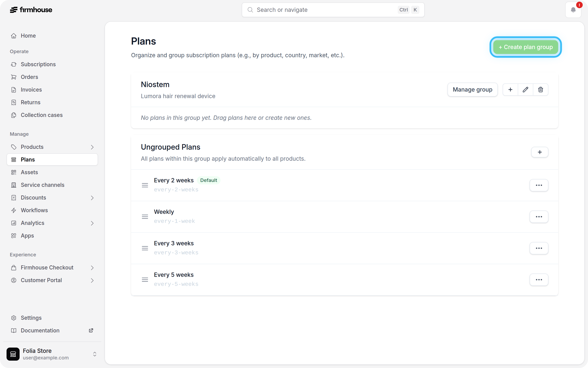Screen dimensions: 588x368
Task: Grab the drag handle for Every 3 weeks
Action: (x=145, y=248)
